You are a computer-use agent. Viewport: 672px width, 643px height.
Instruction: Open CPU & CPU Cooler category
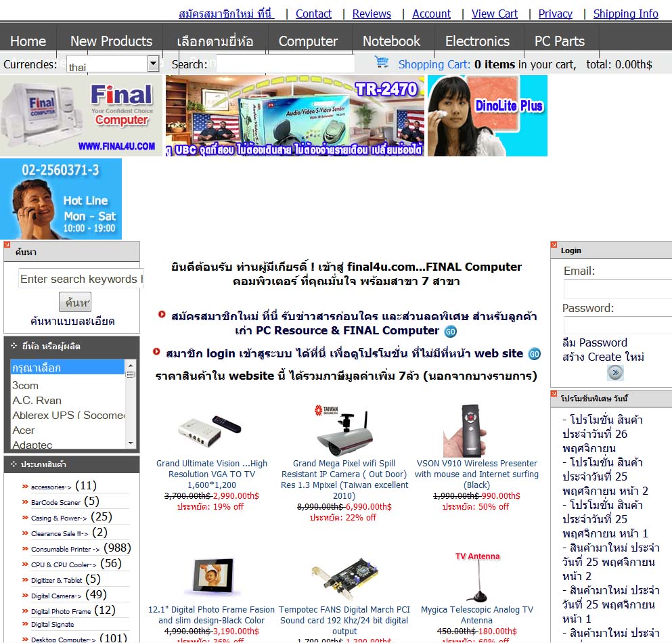pyautogui.click(x=64, y=564)
